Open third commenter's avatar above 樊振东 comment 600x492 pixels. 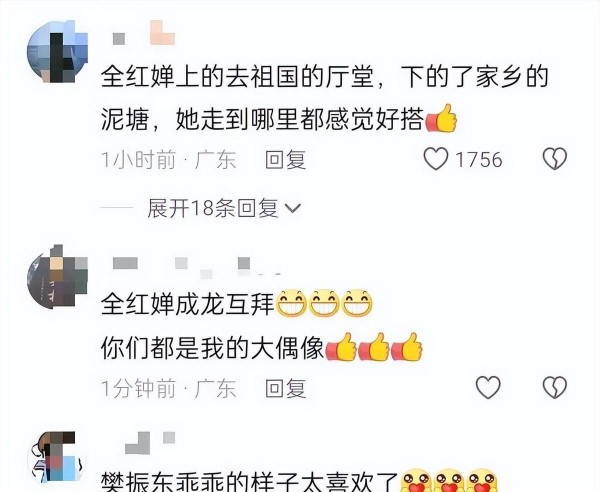(x=57, y=457)
